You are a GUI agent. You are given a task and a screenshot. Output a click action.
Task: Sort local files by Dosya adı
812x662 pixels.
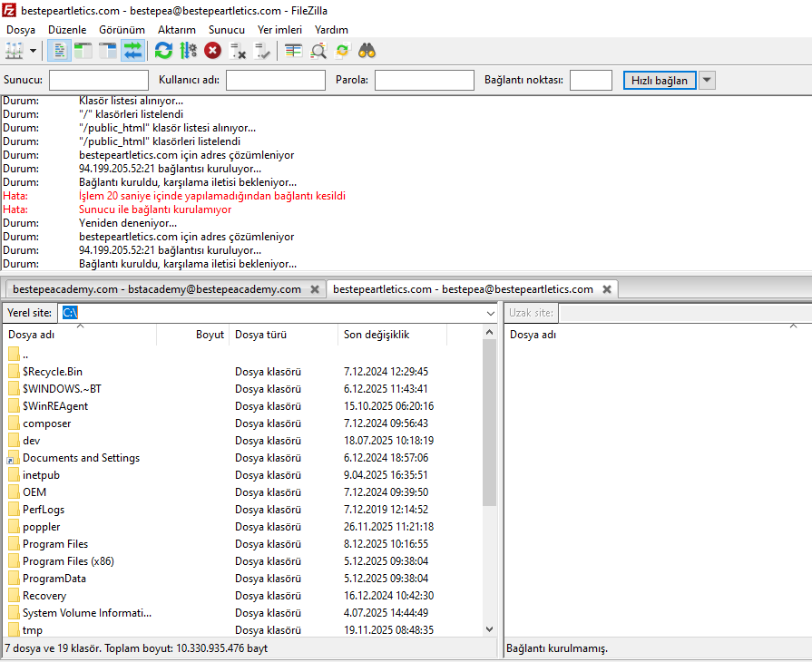tap(80, 335)
